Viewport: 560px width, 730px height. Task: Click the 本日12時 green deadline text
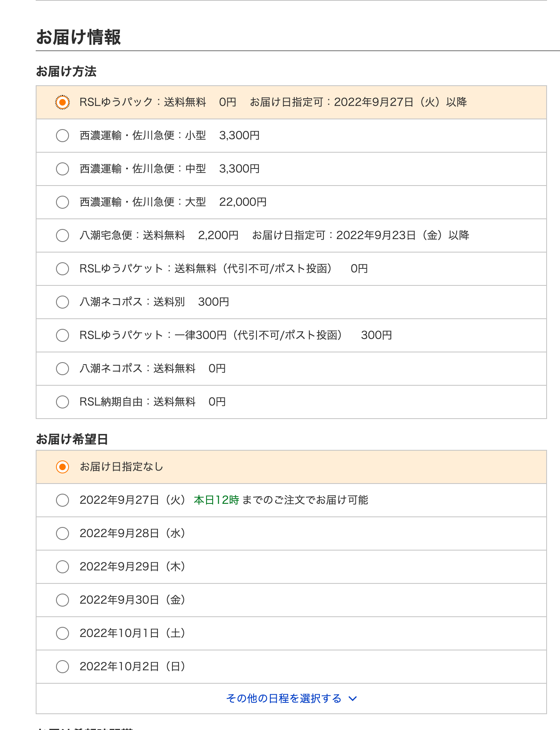click(x=217, y=500)
